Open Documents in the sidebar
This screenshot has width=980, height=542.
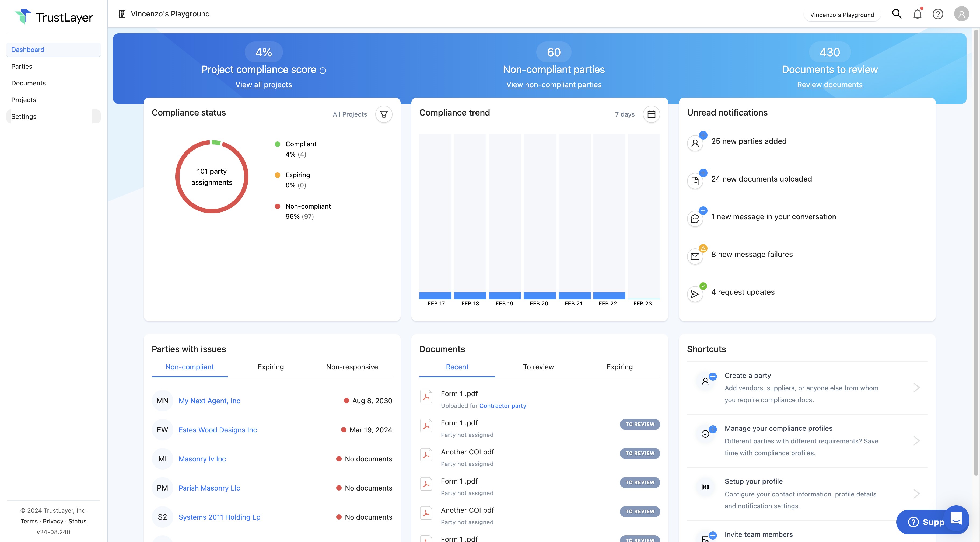[54, 83]
